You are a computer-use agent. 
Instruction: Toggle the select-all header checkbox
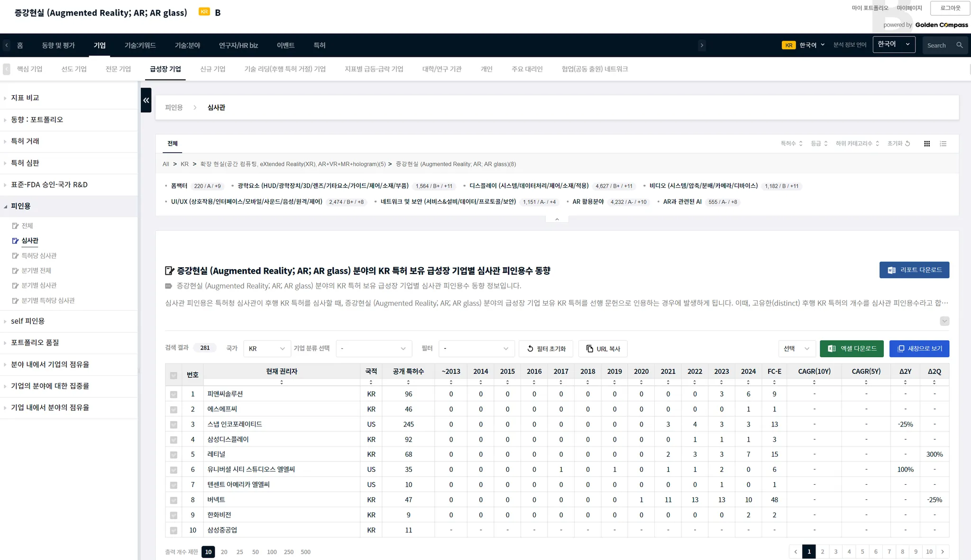(x=174, y=375)
